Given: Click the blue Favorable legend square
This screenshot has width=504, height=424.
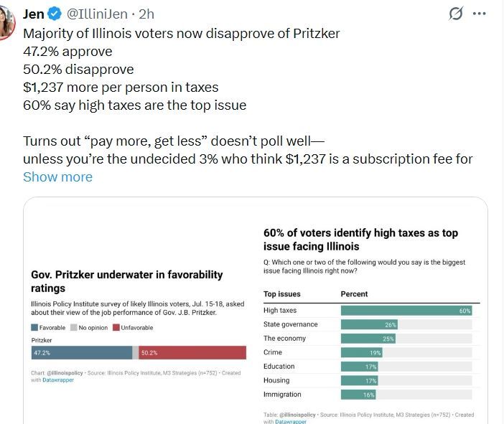Looking at the screenshot, I should pyautogui.click(x=34, y=327).
